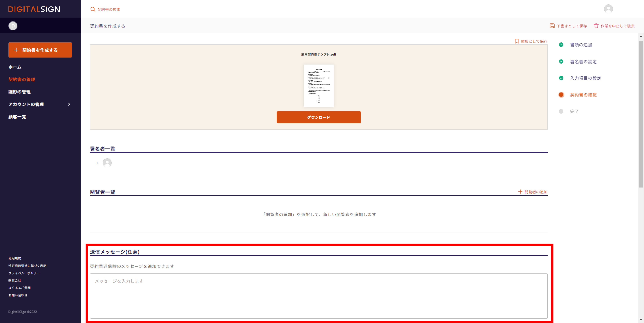
Task: Click the DIGITALSIGN logo
Action: point(34,9)
